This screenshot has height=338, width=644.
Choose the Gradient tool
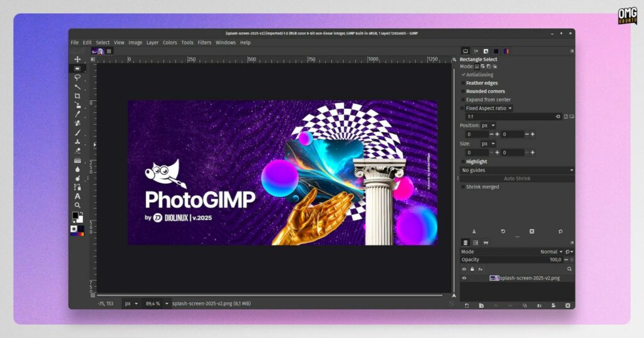[77, 161]
